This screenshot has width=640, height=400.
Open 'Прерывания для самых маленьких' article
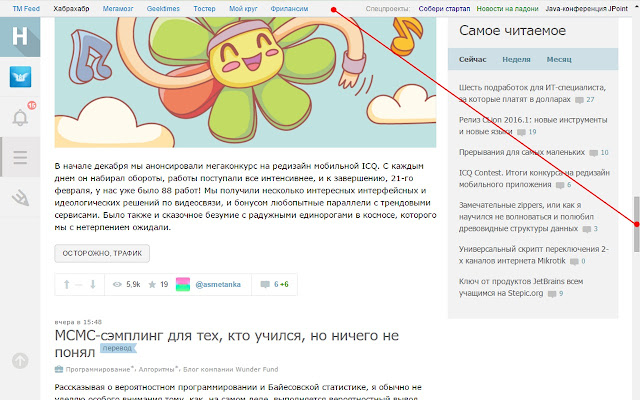point(522,152)
